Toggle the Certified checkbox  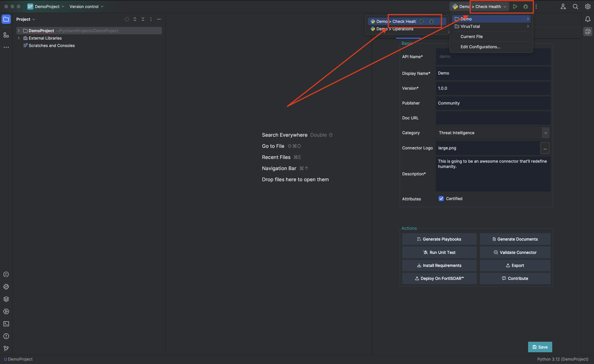pyautogui.click(x=441, y=199)
